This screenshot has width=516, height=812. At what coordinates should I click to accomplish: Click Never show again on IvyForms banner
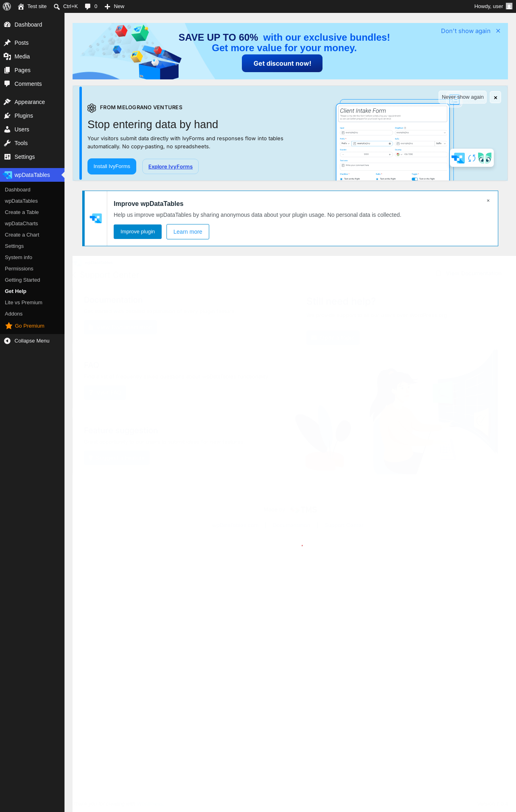tap(462, 97)
